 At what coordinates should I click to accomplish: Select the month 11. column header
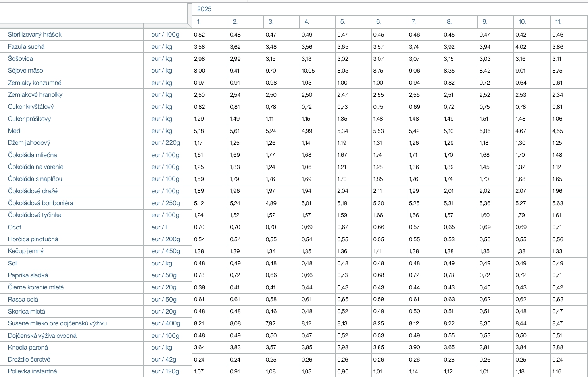559,22
